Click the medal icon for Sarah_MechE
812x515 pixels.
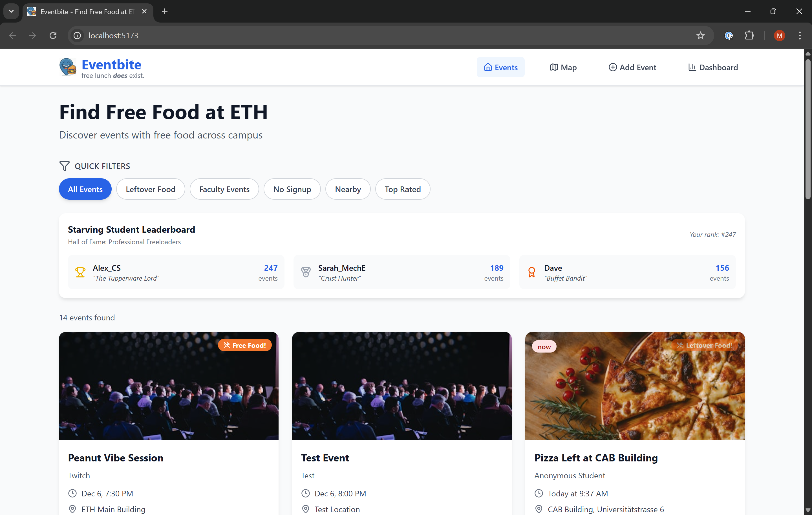click(x=306, y=272)
